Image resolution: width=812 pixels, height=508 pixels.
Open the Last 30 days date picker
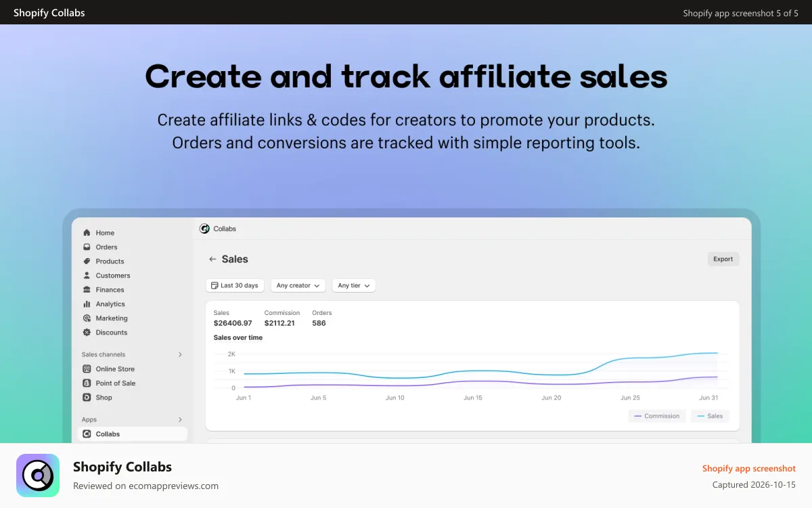[x=235, y=286]
